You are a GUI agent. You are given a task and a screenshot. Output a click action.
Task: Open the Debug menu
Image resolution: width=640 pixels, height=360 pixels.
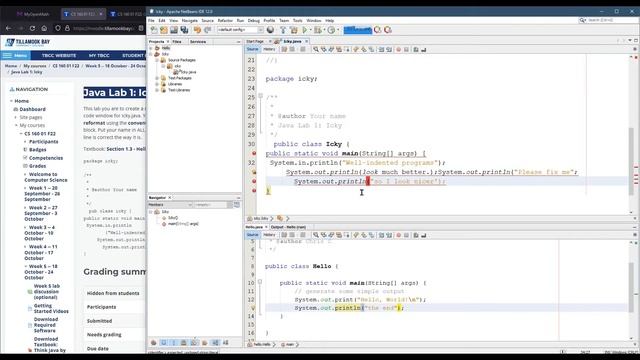coord(253,20)
